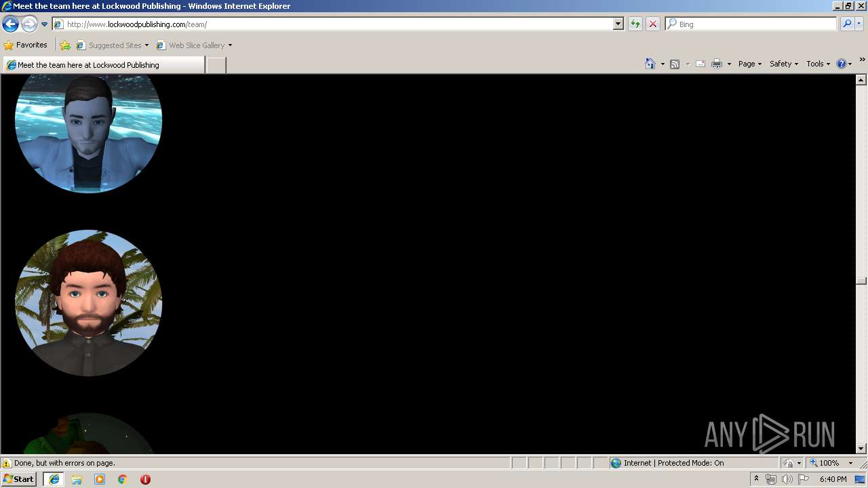Click the vertical scrollbar thumb
The image size is (868, 488).
tap(861, 281)
